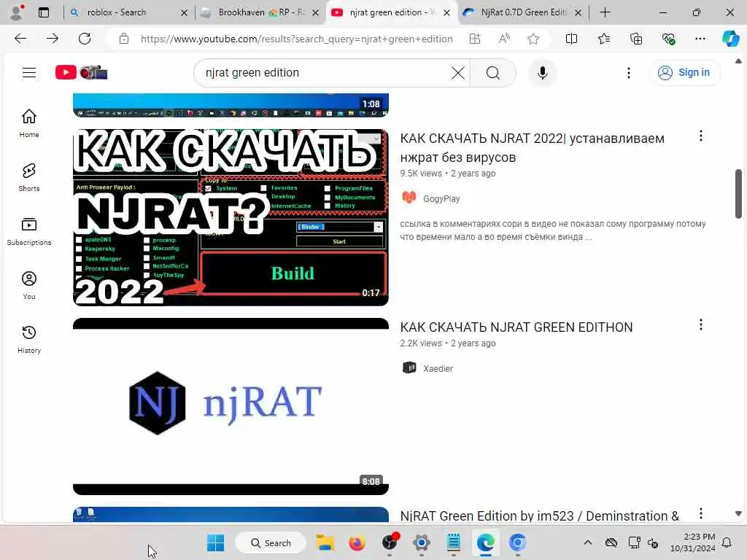View site information lock icon
The width and height of the screenshot is (747, 560).
point(124,39)
